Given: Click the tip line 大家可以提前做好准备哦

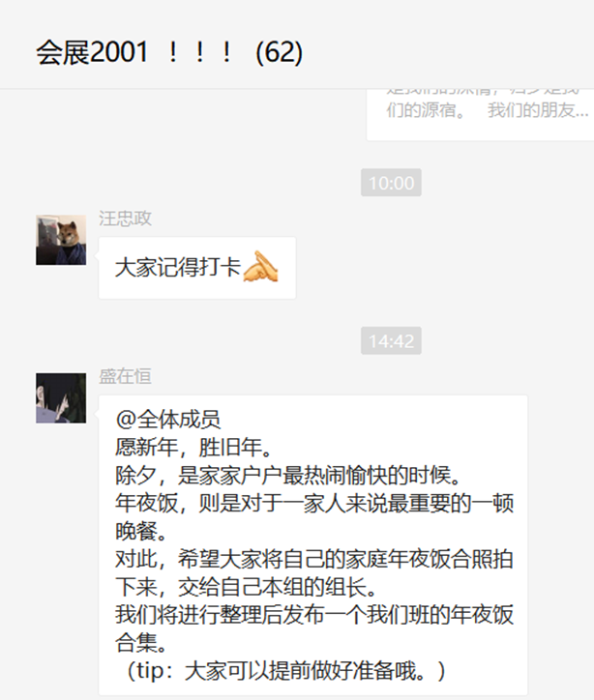Looking at the screenshot, I should coord(284,671).
